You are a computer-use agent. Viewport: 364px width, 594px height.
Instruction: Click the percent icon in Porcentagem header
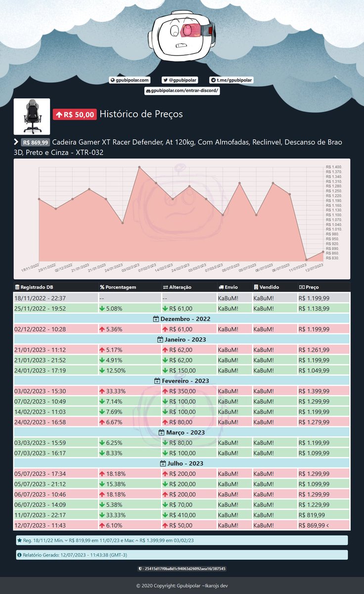click(x=102, y=287)
